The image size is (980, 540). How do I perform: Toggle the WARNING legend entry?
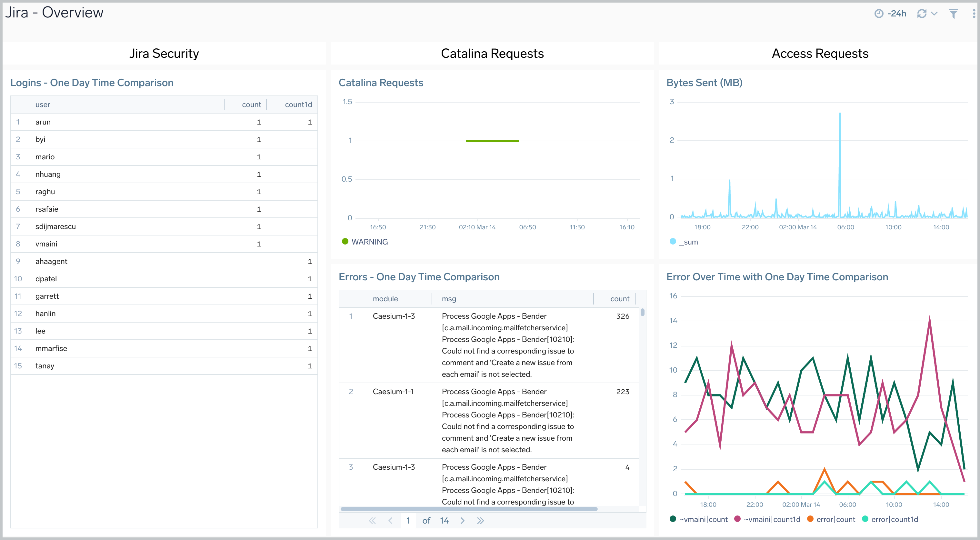click(x=365, y=242)
